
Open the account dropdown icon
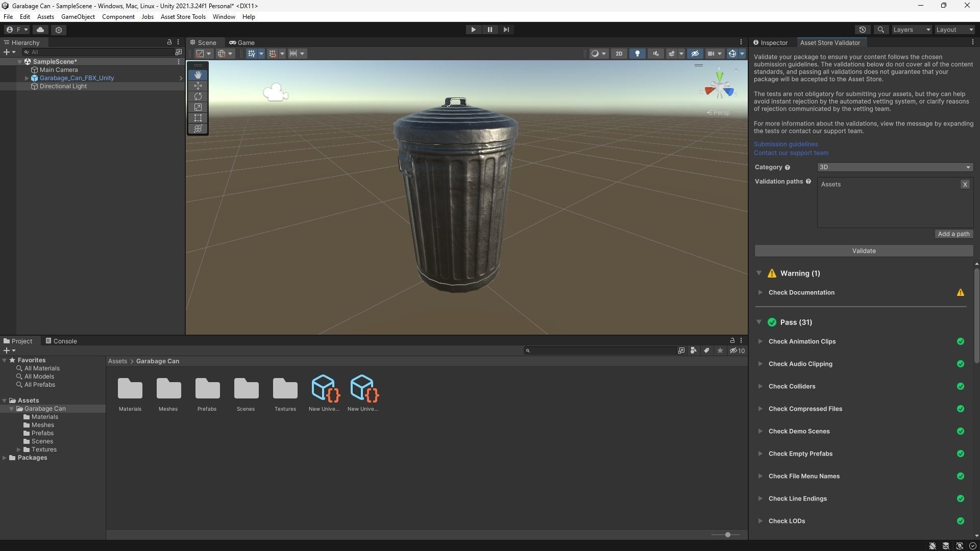17,30
